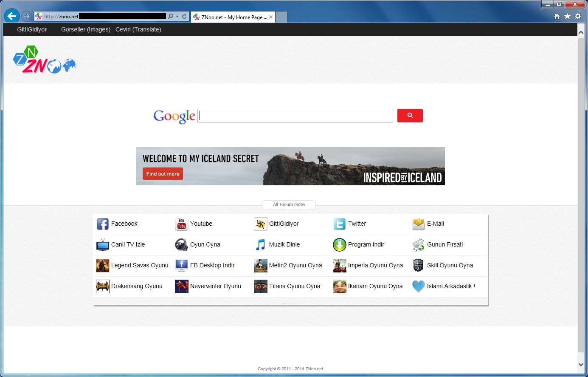
Task: Hide the bottom section with Alt Bölüm Gizle
Action: point(288,204)
